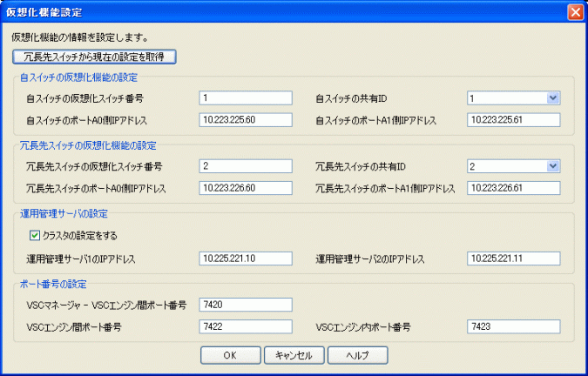Click the クラスタの設定をする label text
The width and height of the screenshot is (588, 376).
click(80, 236)
